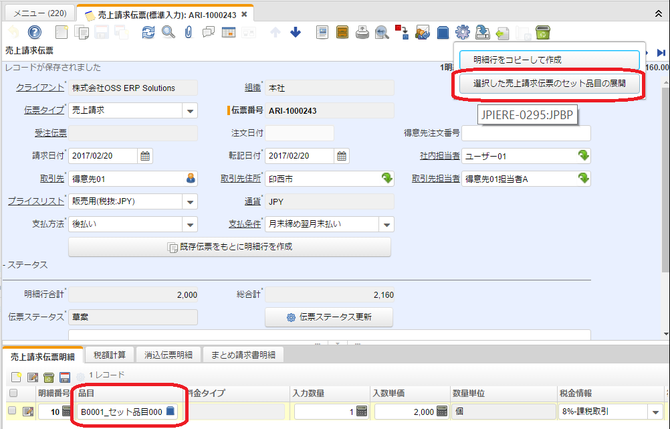Viewport: 670px width, 429px height.
Task: Click the Export icon in toolbar
Action: point(482,32)
